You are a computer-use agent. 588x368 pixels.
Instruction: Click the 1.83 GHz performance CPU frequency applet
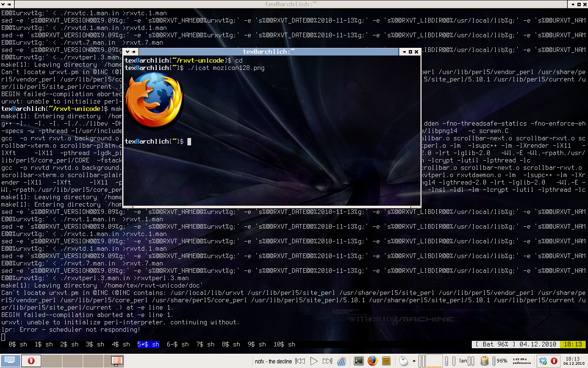click(522, 361)
